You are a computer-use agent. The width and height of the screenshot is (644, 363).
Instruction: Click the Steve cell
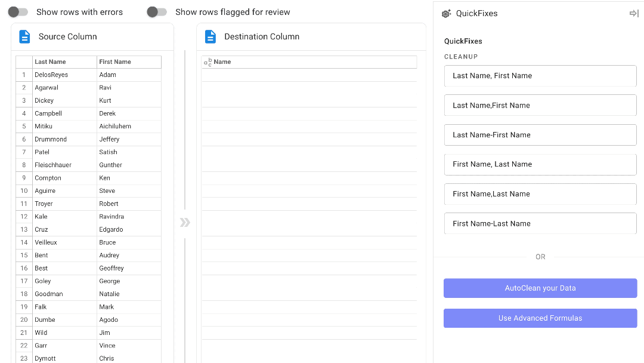129,190
